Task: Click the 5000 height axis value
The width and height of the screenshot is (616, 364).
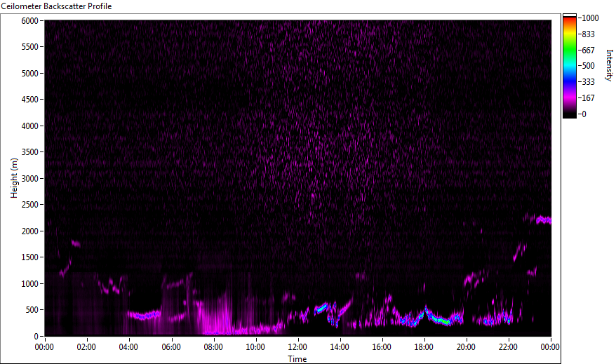Action: (x=30, y=74)
